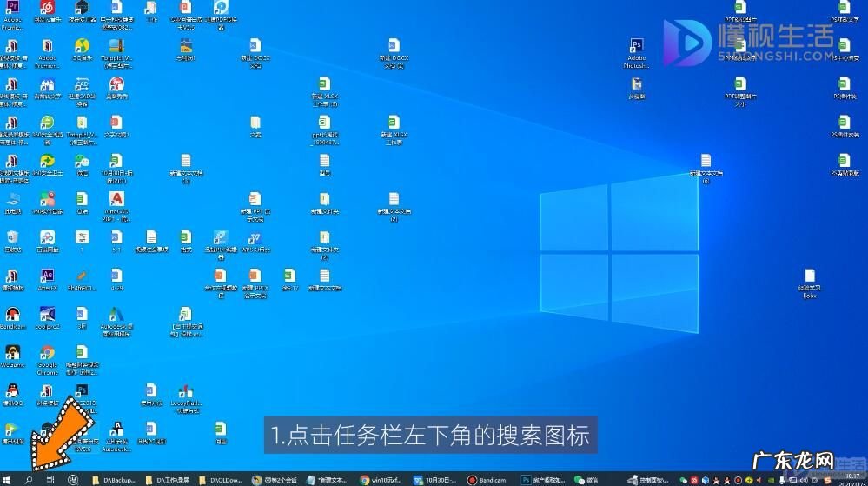
Task: Open the 微信 WeChat taskbar item
Action: point(586,480)
